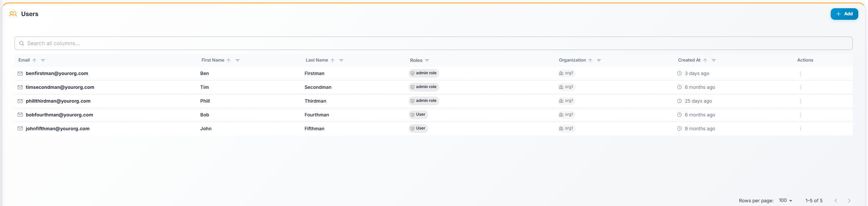This screenshot has width=868, height=206.
Task: Click the First Name column header
Action: 213,60
